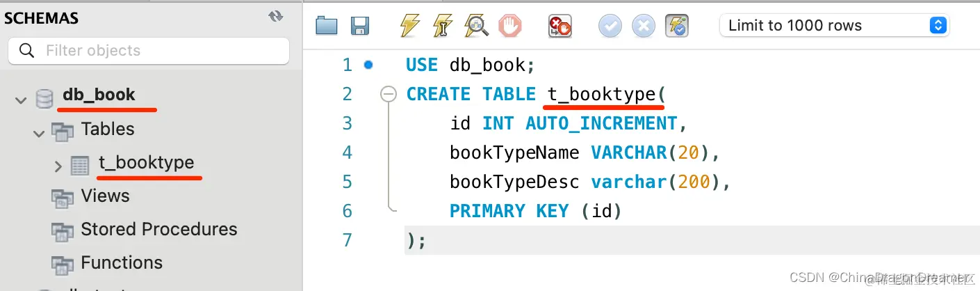Commit transaction with check mark icon
The width and height of the screenshot is (980, 291).
pos(610,26)
